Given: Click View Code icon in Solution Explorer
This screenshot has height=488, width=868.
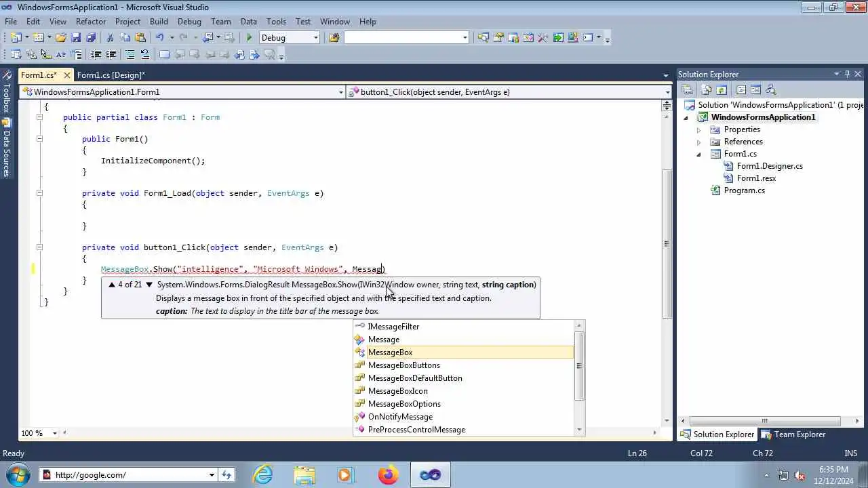Looking at the screenshot, I should 741,89.
